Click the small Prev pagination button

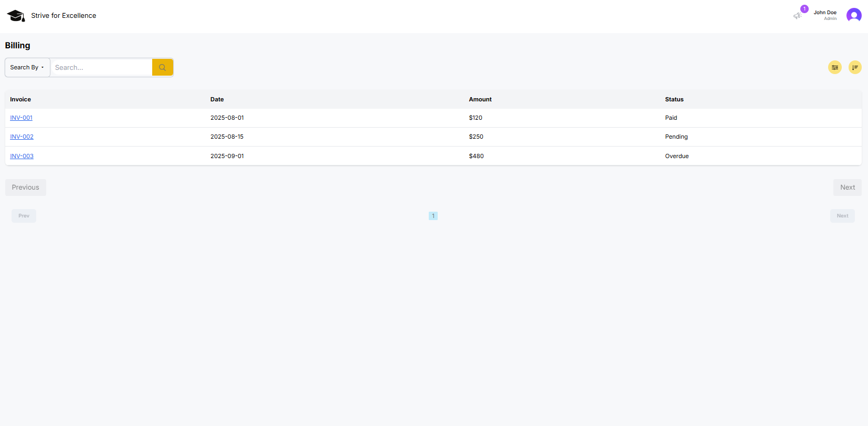[x=24, y=216]
